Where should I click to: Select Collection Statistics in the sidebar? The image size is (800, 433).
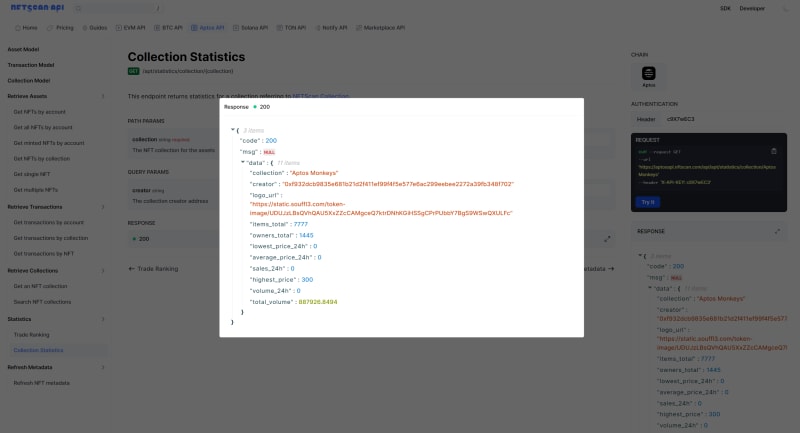click(38, 350)
